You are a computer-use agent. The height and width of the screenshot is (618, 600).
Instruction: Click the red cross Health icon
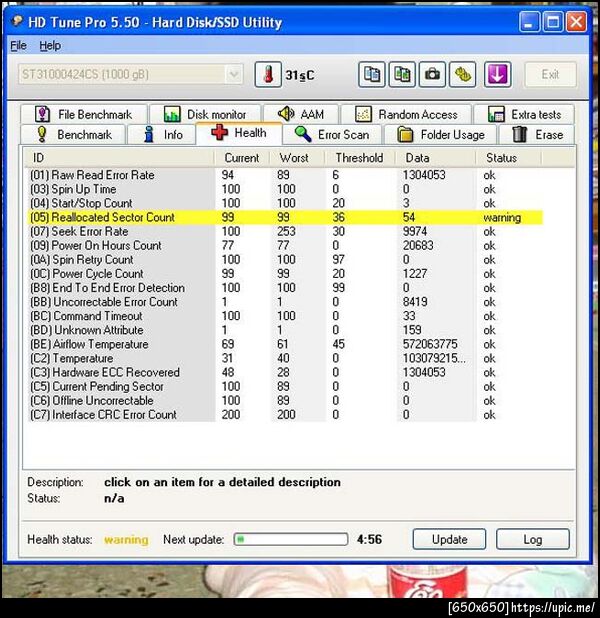(x=219, y=132)
